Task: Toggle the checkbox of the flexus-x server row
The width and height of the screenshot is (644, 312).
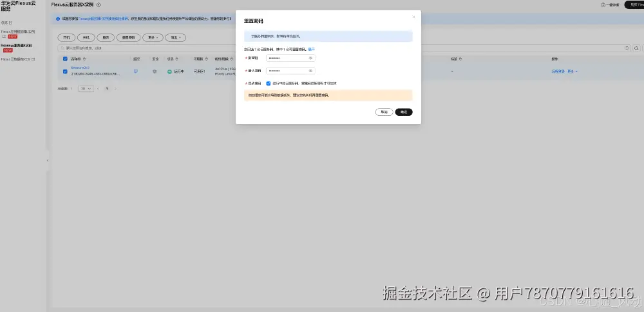Action: (x=65, y=71)
